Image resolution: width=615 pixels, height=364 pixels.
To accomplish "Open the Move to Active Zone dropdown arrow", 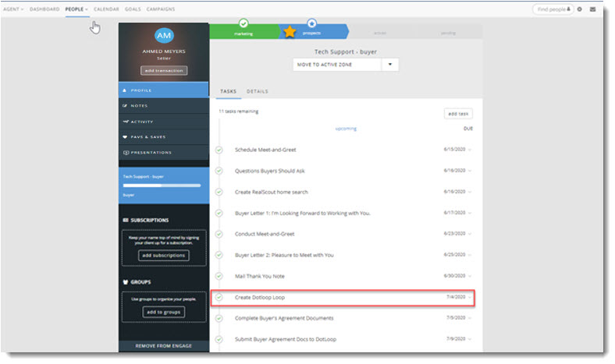I will [390, 65].
